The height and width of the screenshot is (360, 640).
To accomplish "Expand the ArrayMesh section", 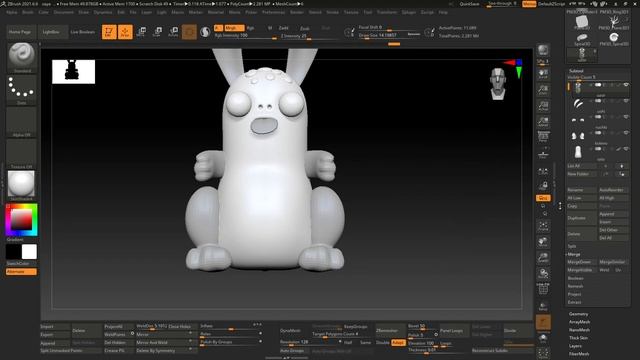I will [x=579, y=322].
